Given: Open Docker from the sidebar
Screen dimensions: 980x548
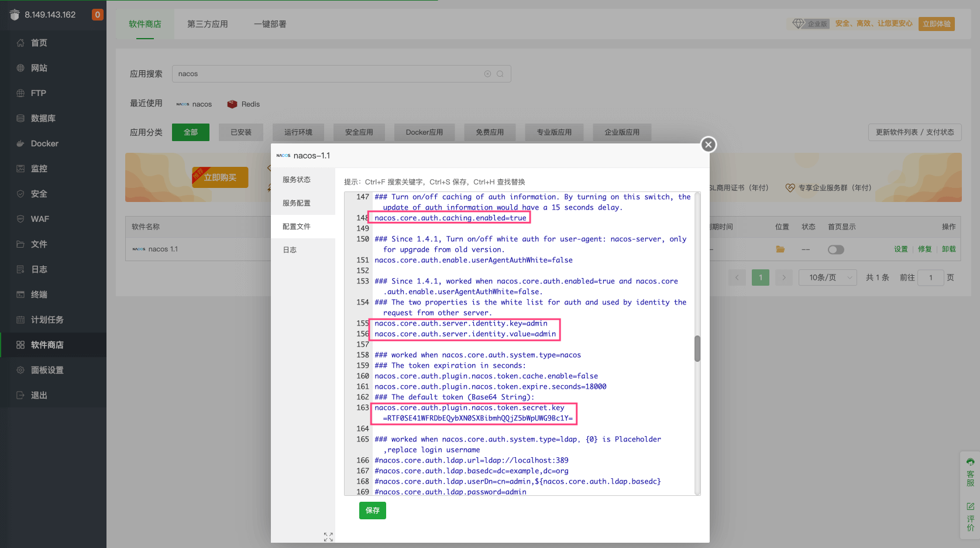Looking at the screenshot, I should pos(44,143).
